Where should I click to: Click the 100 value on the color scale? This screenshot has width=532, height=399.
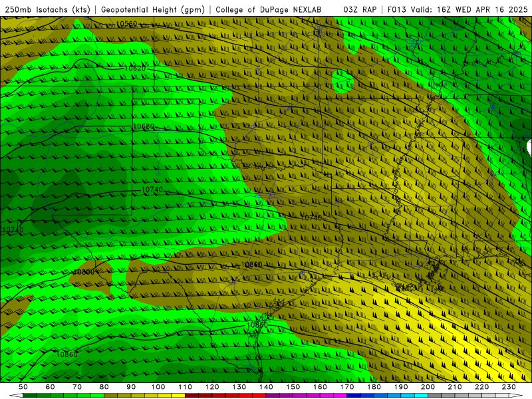coord(158,387)
